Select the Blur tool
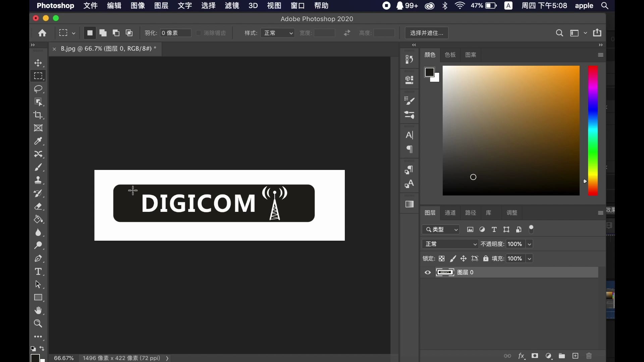Viewport: 644px width, 362px height. 38,233
